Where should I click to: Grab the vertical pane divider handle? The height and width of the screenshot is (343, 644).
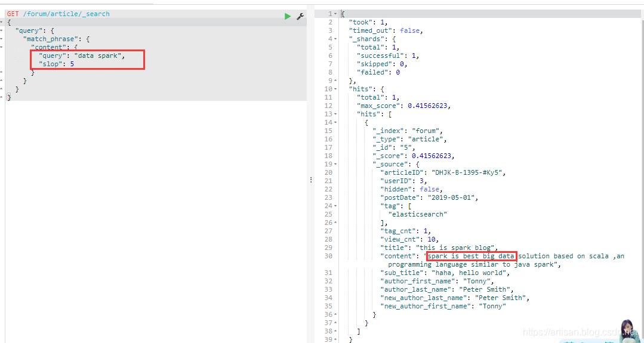pyautogui.click(x=311, y=180)
